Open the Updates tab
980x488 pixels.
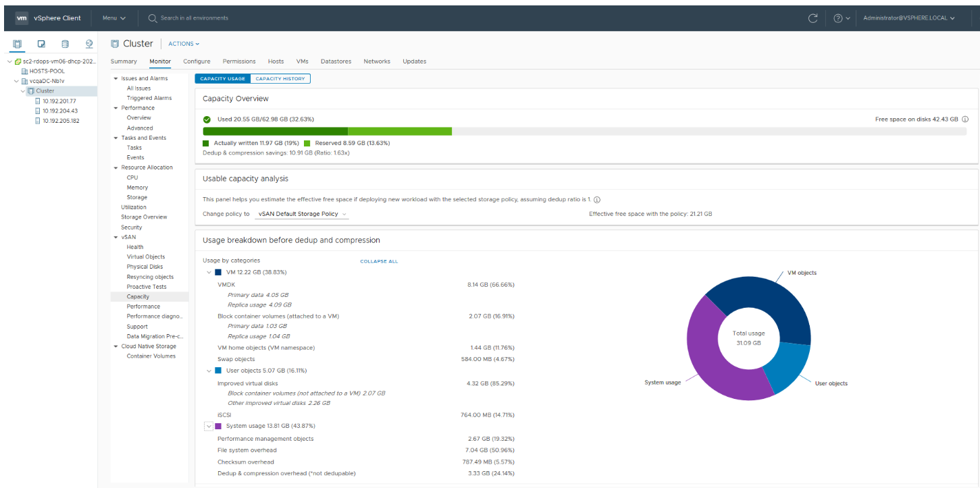coord(415,61)
